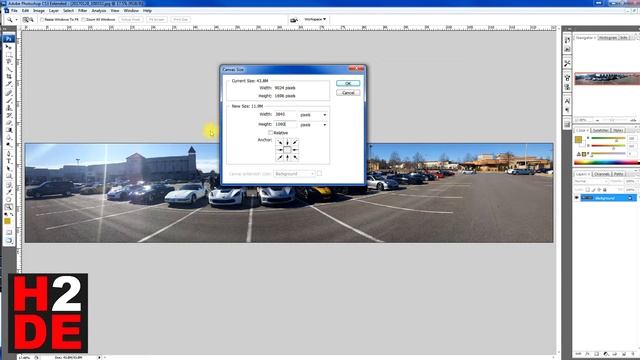This screenshot has height=360, width=640.
Task: Click the Change Screen Mode icon
Action: (x=9, y=240)
